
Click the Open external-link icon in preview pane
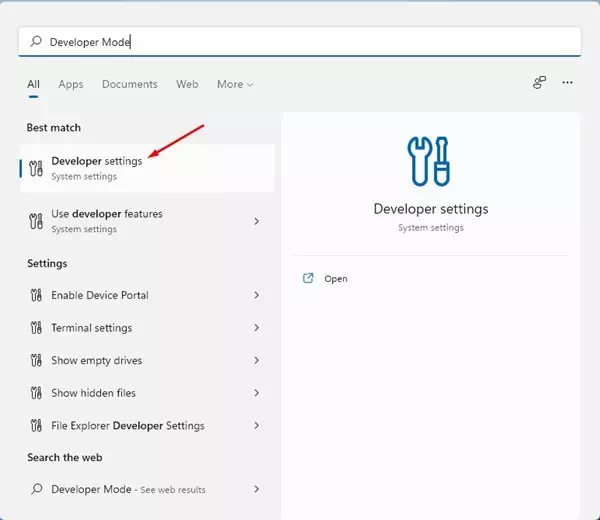pyautogui.click(x=308, y=278)
